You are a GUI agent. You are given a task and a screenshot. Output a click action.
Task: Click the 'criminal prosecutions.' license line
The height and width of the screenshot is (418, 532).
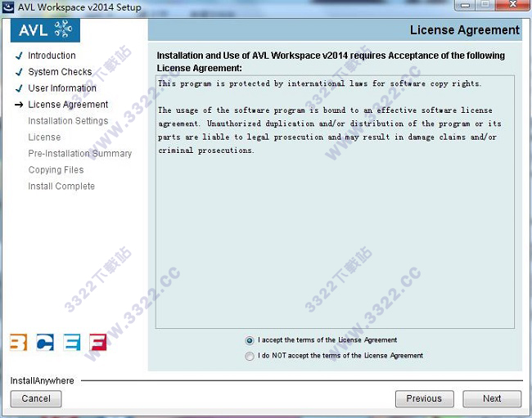206,151
